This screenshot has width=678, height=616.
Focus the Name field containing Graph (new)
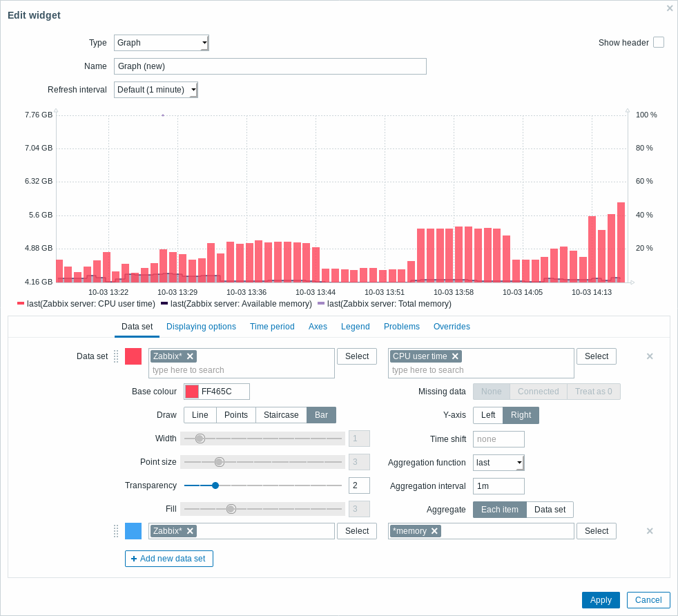[x=270, y=66]
